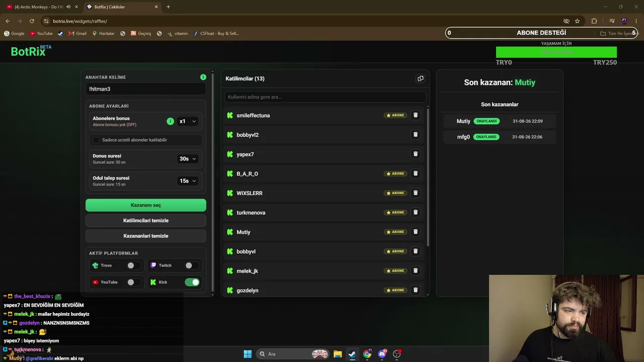Open File Explorer from the taskbar
Screen dimensions: 644x362
tap(338, 354)
